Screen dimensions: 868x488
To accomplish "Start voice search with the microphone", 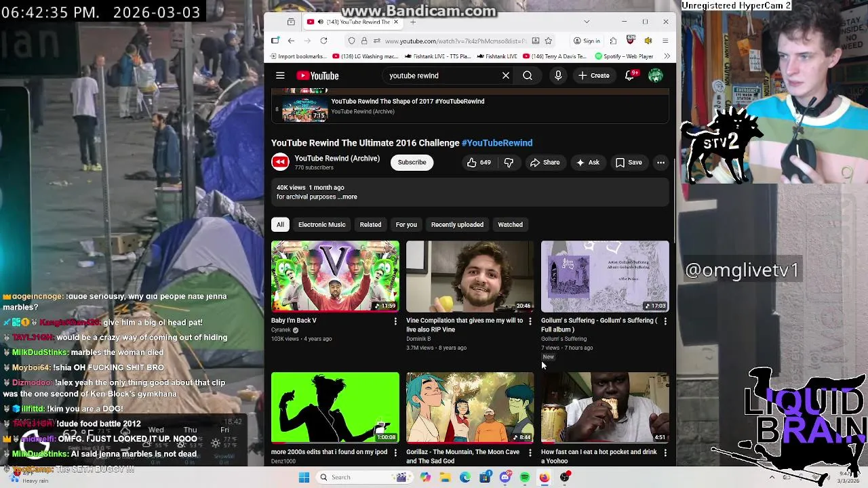I will click(558, 76).
